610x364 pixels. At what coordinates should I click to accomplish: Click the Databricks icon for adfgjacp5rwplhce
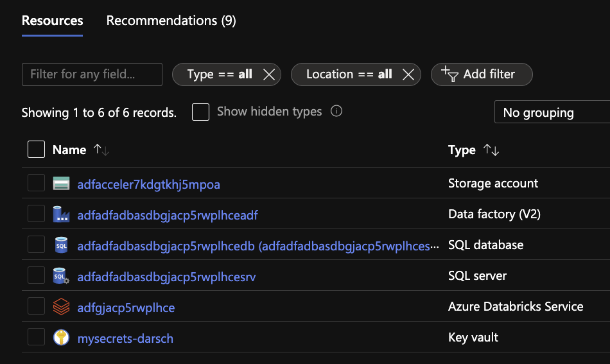tap(61, 306)
